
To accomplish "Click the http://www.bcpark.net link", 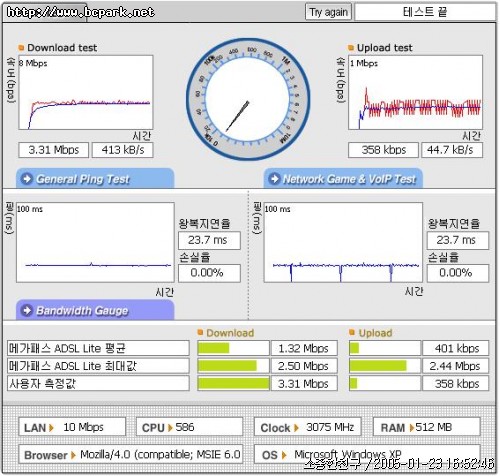I will (81, 12).
